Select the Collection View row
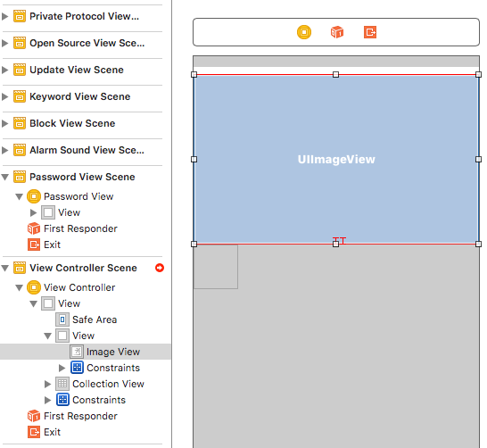487x448 pixels. pos(86,384)
